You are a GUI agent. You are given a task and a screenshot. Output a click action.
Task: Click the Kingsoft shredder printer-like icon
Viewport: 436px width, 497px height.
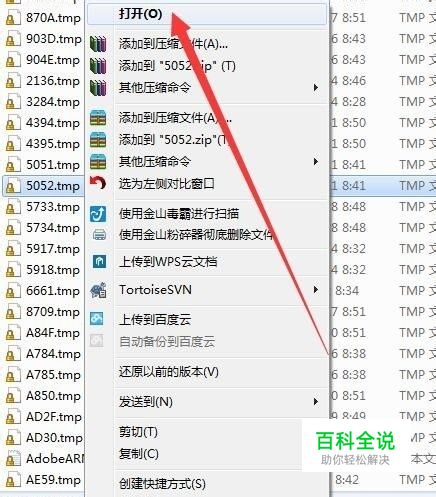click(99, 235)
